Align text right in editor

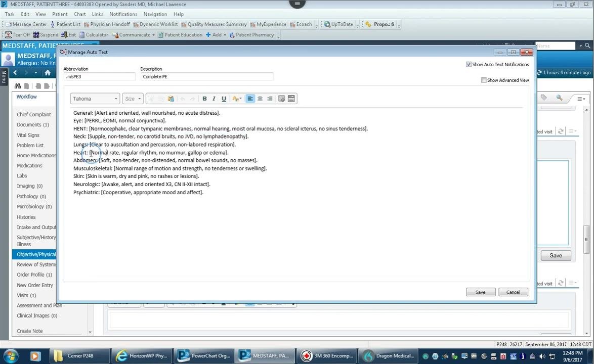[x=270, y=99]
